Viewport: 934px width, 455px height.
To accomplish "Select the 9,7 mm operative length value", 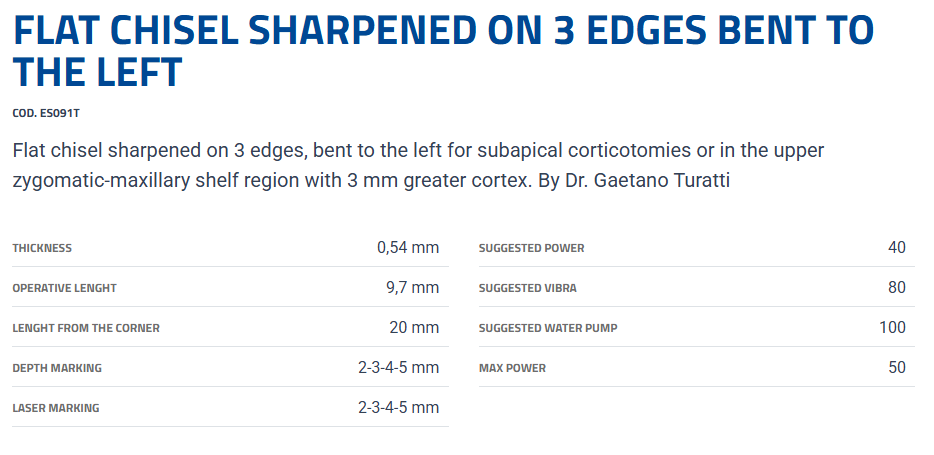I will coord(412,288).
